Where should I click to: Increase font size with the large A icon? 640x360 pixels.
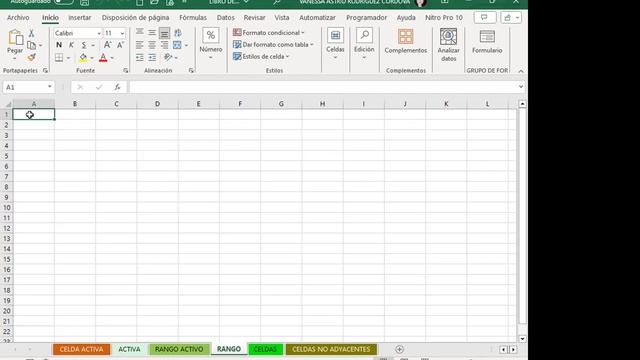pyautogui.click(x=107, y=45)
